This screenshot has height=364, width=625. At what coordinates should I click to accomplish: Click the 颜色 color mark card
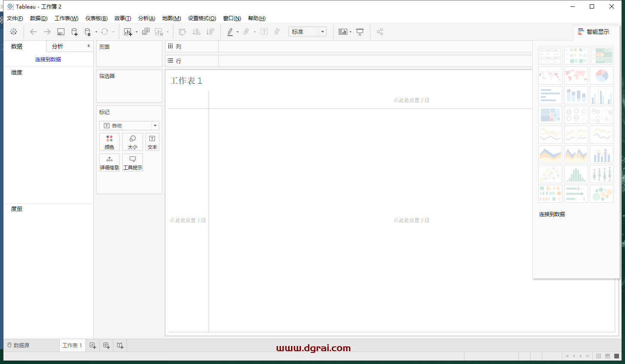point(109,142)
